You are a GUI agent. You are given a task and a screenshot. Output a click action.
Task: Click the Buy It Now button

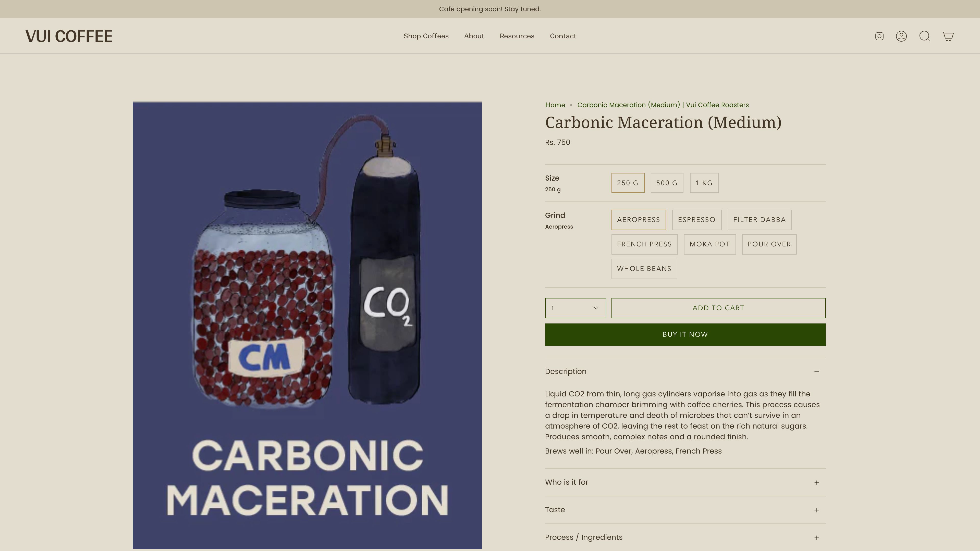685,335
